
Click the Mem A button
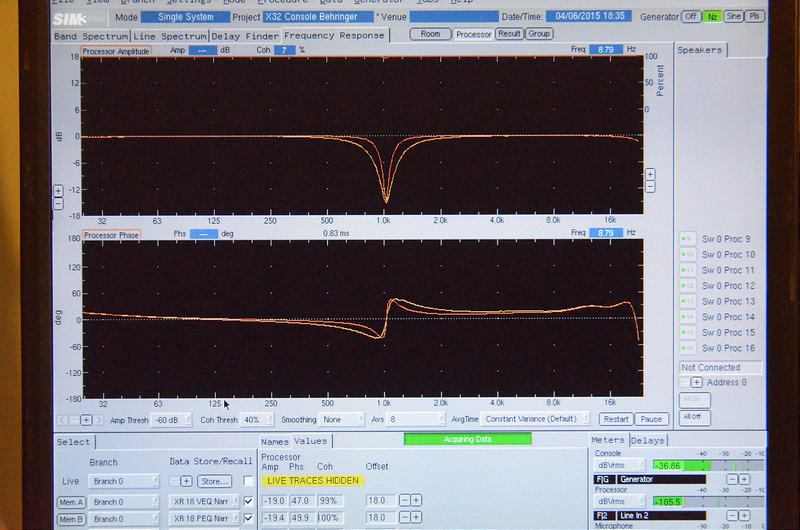tap(71, 502)
